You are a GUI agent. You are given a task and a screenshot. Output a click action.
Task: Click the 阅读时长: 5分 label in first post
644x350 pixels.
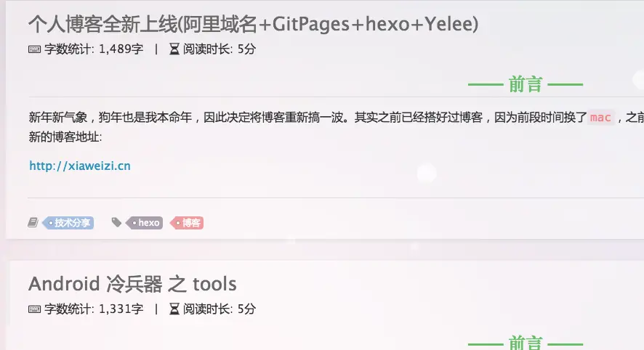(x=220, y=49)
